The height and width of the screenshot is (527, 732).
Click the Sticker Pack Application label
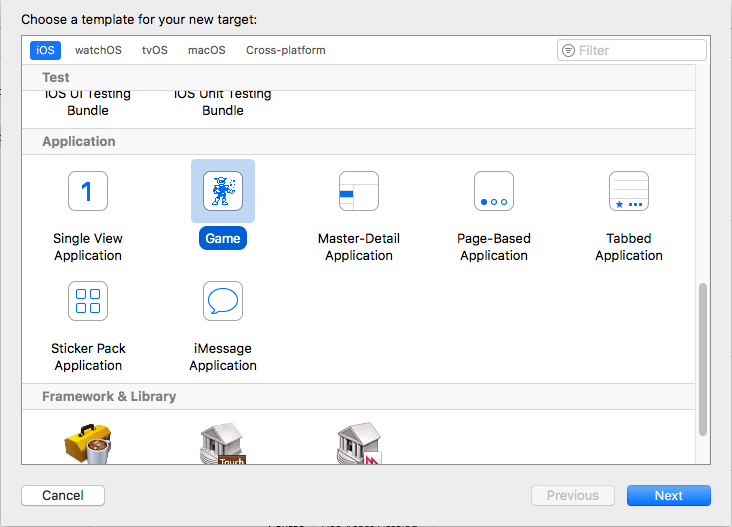[88, 357]
